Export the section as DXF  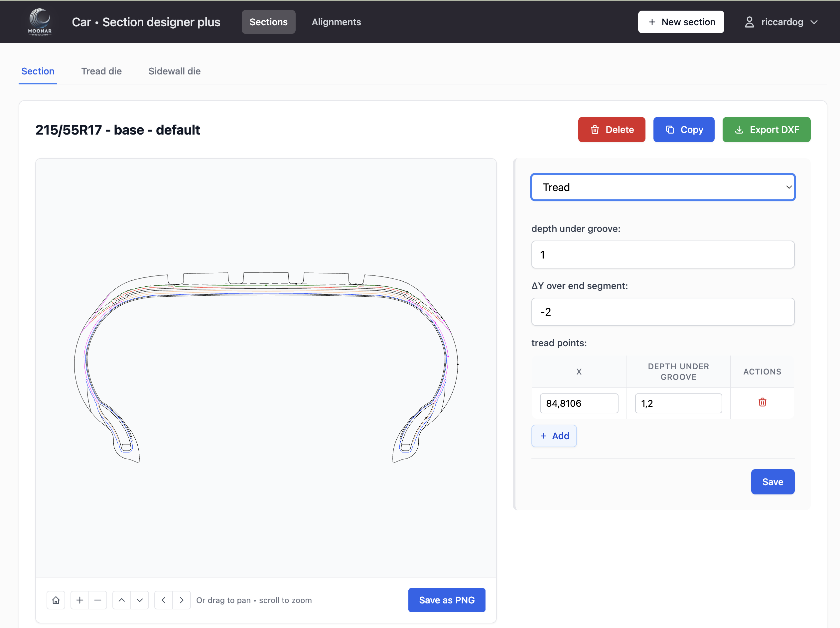(x=766, y=129)
